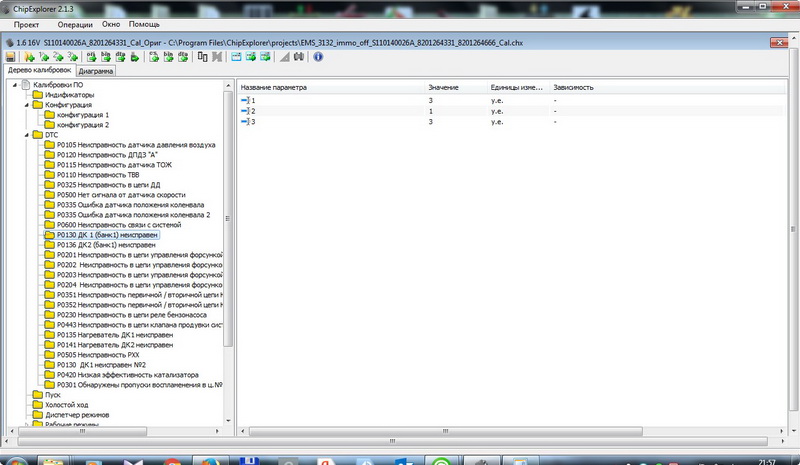Image resolution: width=800 pixels, height=465 pixels.
Task: Collapse the DTC tree node
Action: point(25,133)
